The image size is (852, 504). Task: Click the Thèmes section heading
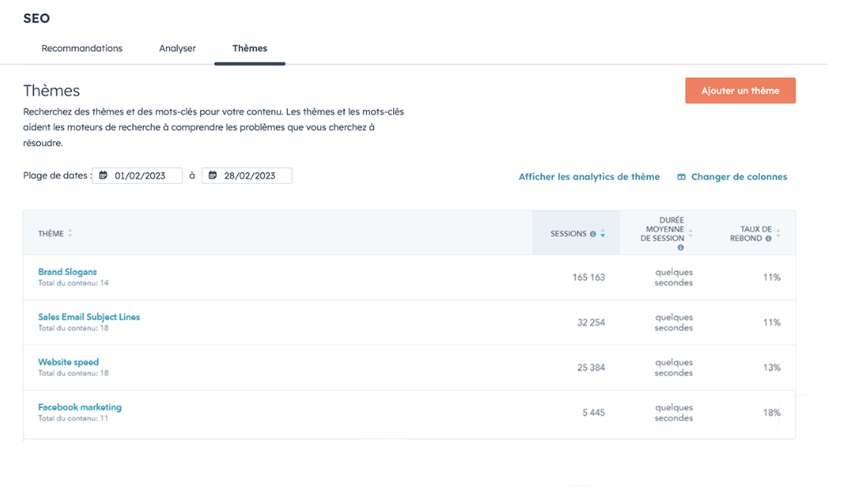tap(52, 90)
